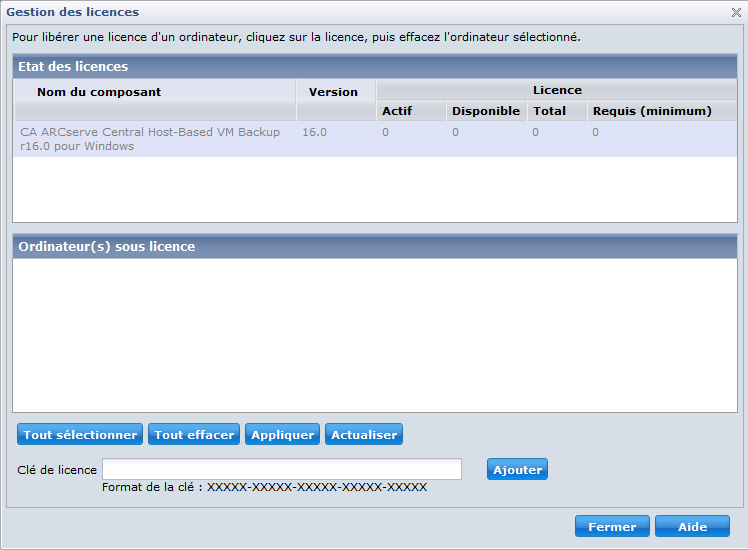The width and height of the screenshot is (748, 550).
Task: Click the Tout sélectionner button
Action: tap(80, 435)
